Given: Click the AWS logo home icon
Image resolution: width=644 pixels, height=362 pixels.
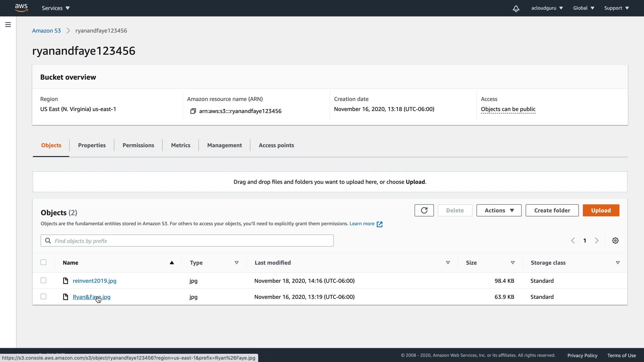Looking at the screenshot, I should click(x=21, y=8).
